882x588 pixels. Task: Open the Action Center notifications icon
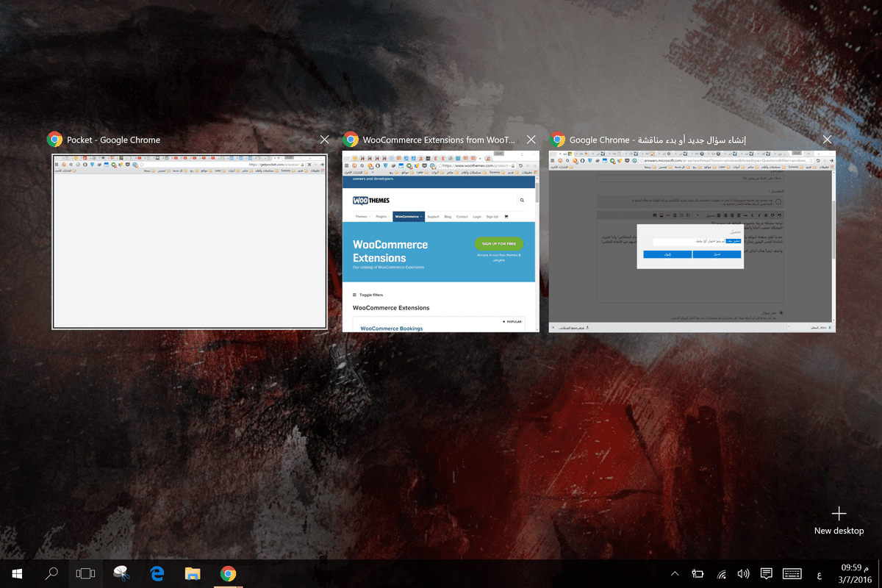click(766, 574)
